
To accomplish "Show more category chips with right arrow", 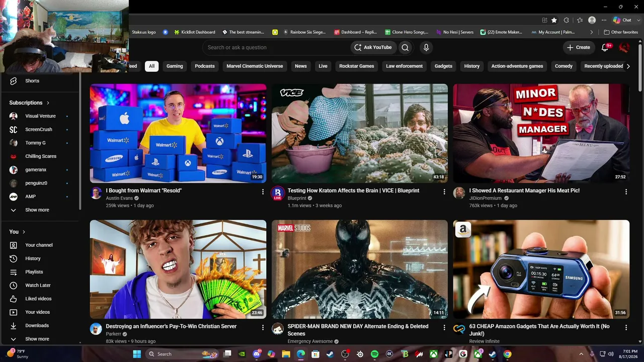I will point(628,66).
